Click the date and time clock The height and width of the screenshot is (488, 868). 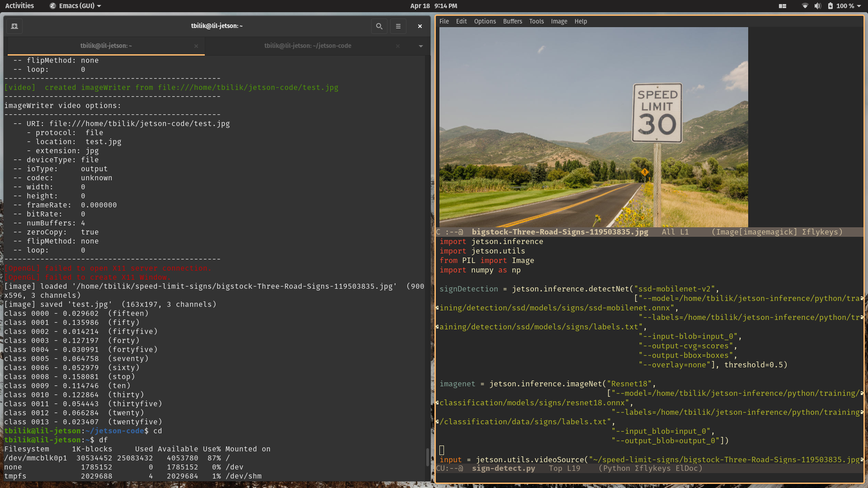pyautogui.click(x=434, y=6)
